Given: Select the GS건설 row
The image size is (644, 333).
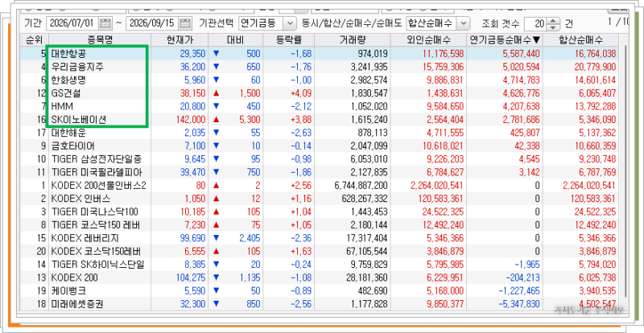Looking at the screenshot, I should (320, 93).
